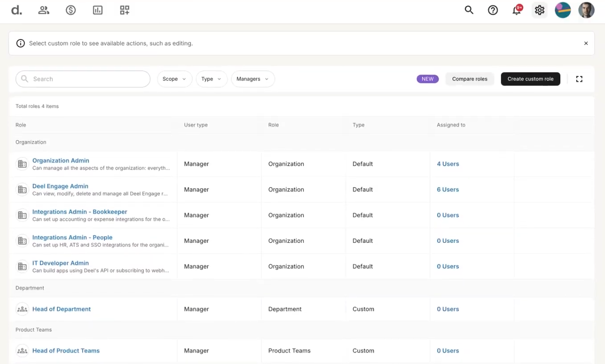This screenshot has height=364, width=605.
Task: Click the search magnifier icon in header
Action: click(469, 10)
